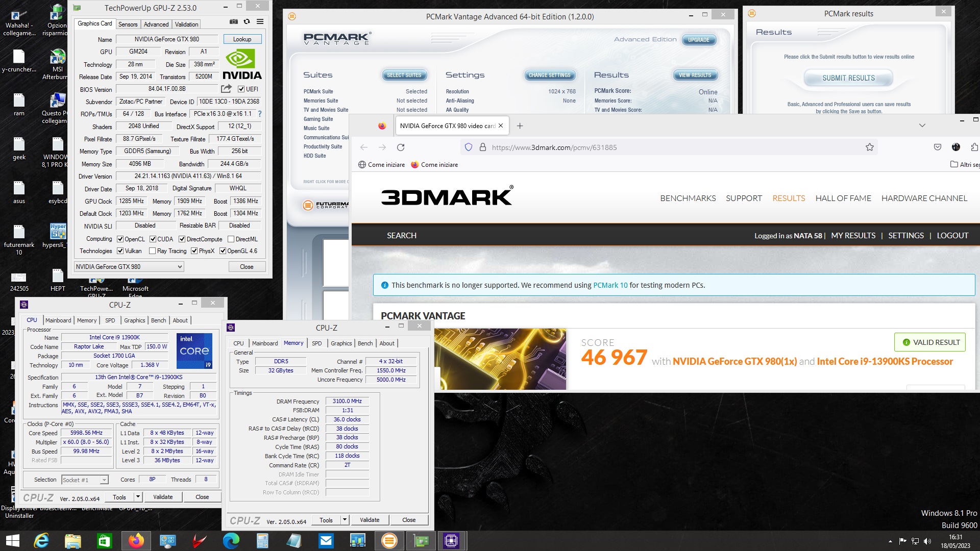Click the GPU-Z refresh icon
Viewport: 980px width, 551px height.
[x=247, y=22]
